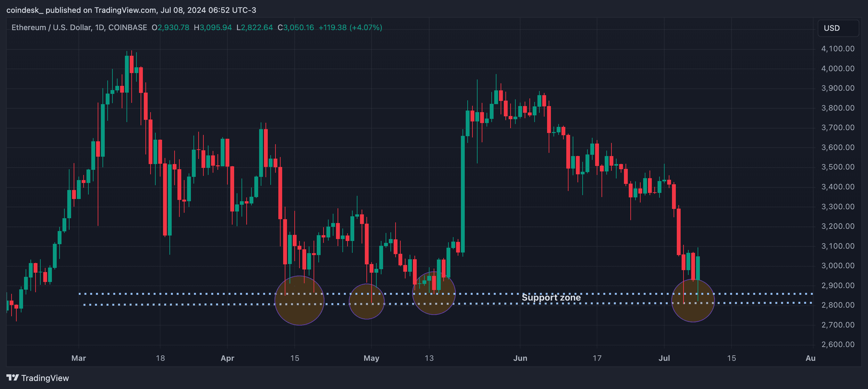Image resolution: width=868 pixels, height=389 pixels.
Task: Click the change value +119.38 (+4.07%)
Action: click(350, 27)
